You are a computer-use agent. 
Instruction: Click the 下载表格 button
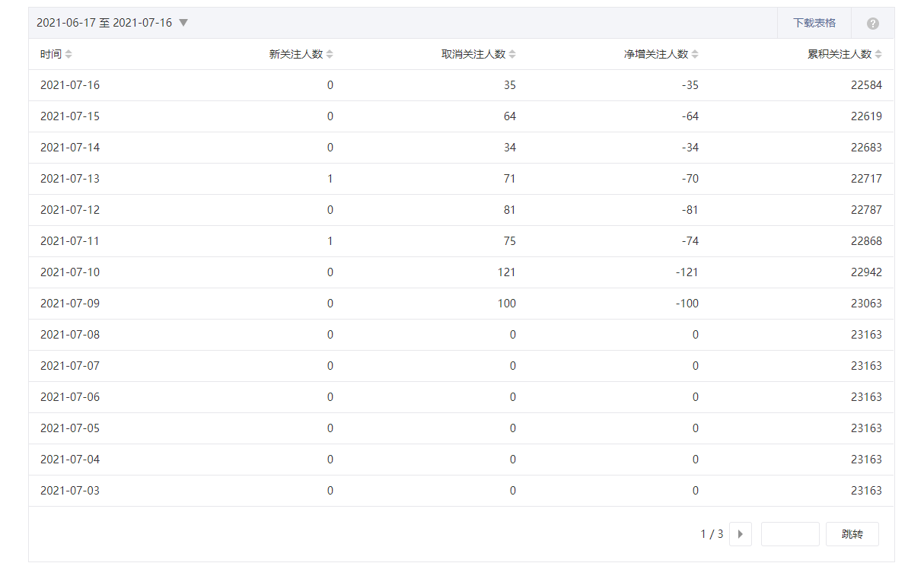pos(814,23)
